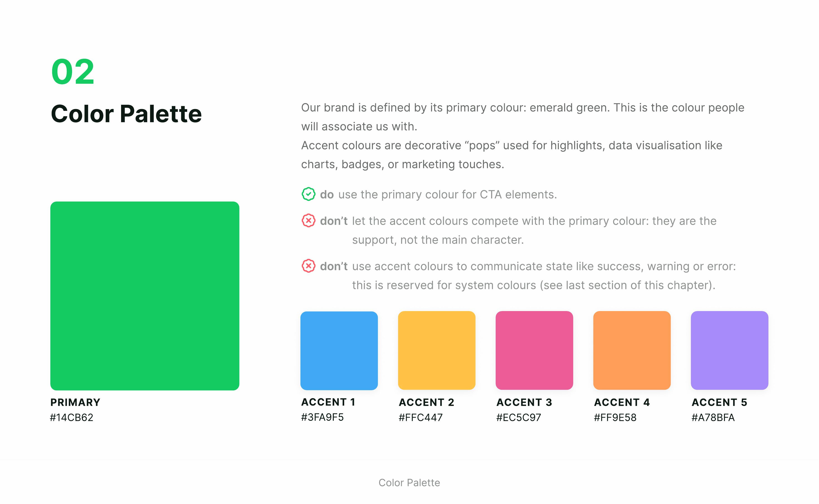
Task: Click the red cross icon beside first don't
Action: [308, 221]
